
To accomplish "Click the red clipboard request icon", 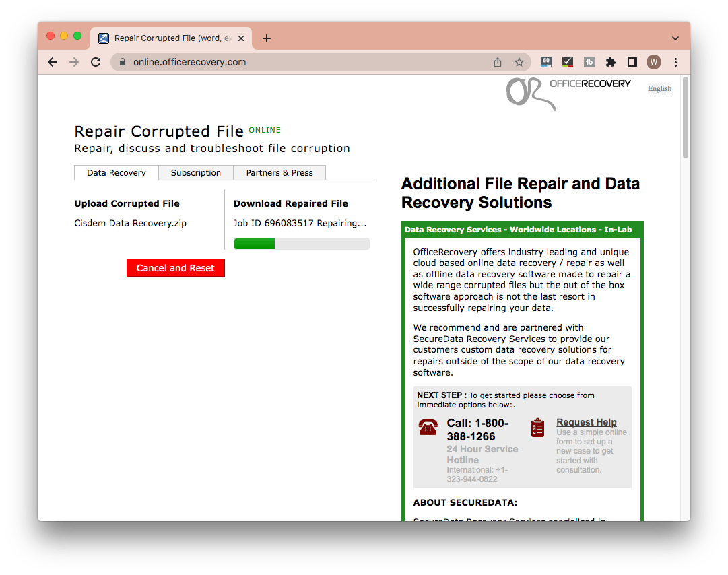I will point(537,428).
